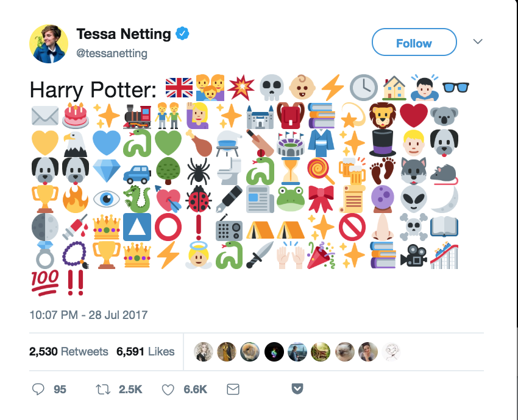The image size is (518, 420).
Task: Click the Tessa Netting display name
Action: (x=124, y=34)
